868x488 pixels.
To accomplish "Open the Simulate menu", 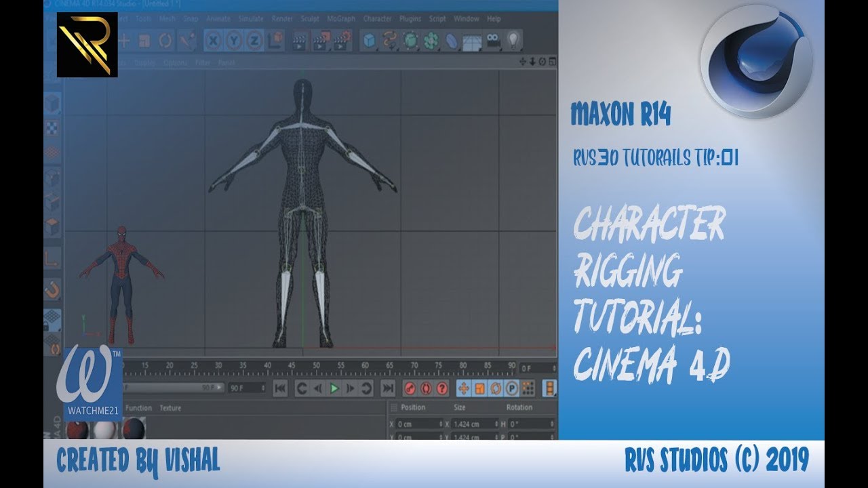I will tap(251, 19).
